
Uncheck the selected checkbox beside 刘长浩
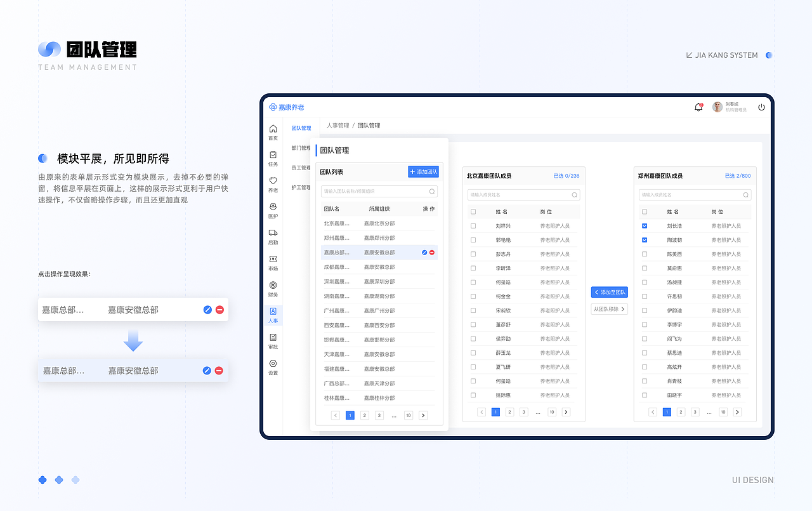click(645, 225)
